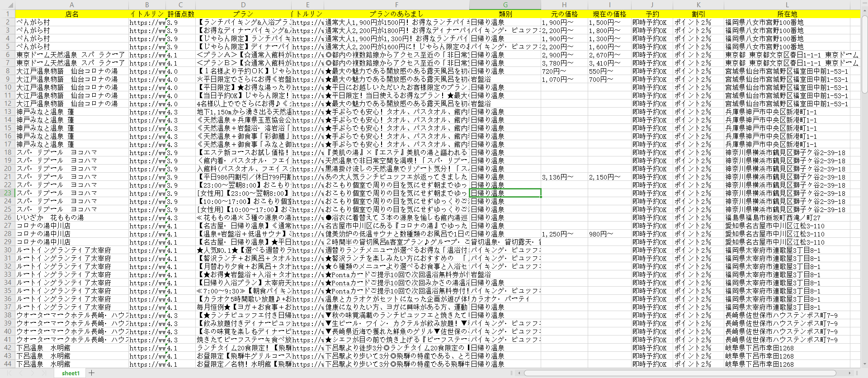Click the previous-sheet navigation arrow

22,373
